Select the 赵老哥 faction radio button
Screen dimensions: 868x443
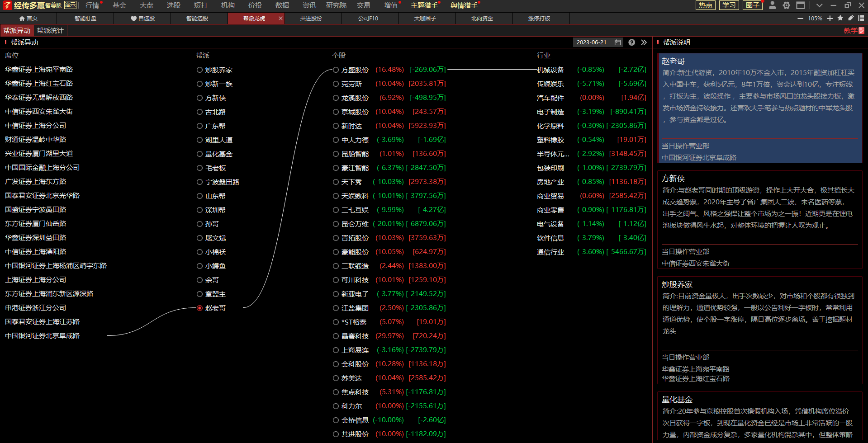[x=199, y=308]
